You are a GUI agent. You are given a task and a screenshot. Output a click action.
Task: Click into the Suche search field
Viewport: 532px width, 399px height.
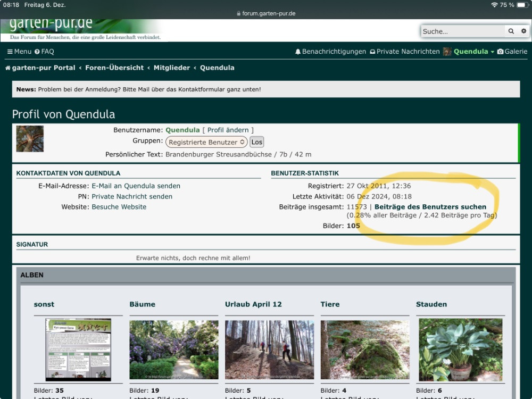[x=462, y=31]
